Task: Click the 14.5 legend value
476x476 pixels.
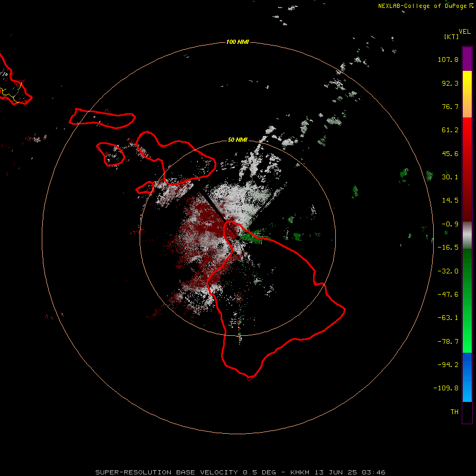Action: pos(450,200)
